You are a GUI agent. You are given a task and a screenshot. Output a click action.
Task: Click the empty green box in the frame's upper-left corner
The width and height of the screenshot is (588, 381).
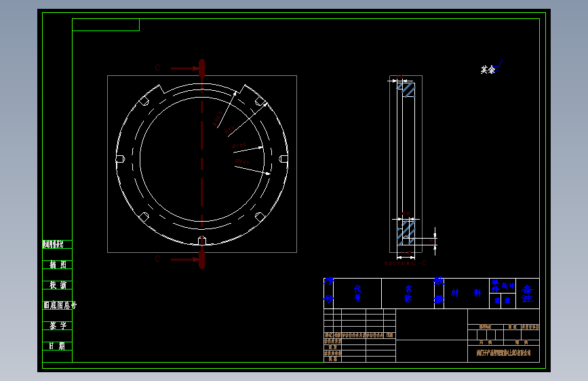106,25
